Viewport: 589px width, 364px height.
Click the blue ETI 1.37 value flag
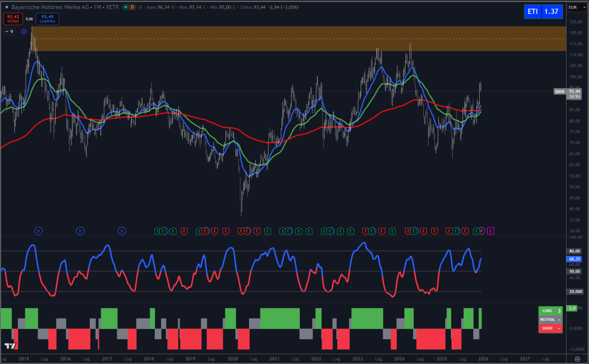click(544, 11)
